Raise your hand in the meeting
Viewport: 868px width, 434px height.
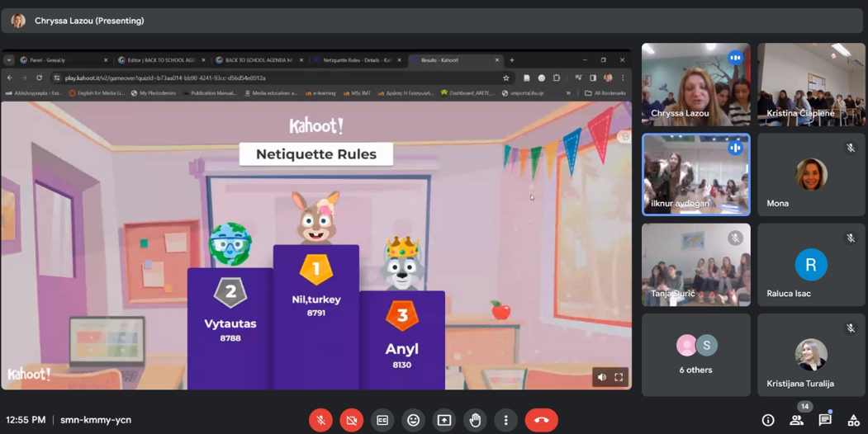point(475,420)
